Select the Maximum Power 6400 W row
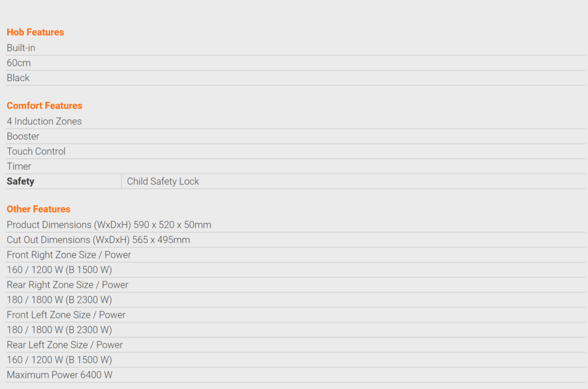 click(60, 375)
